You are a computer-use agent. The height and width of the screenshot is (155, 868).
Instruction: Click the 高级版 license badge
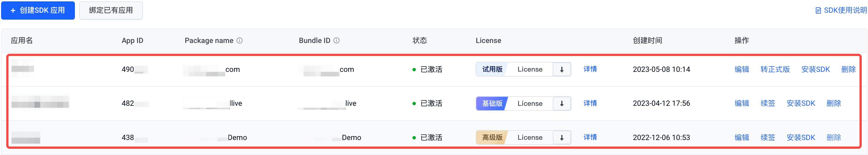point(492,137)
